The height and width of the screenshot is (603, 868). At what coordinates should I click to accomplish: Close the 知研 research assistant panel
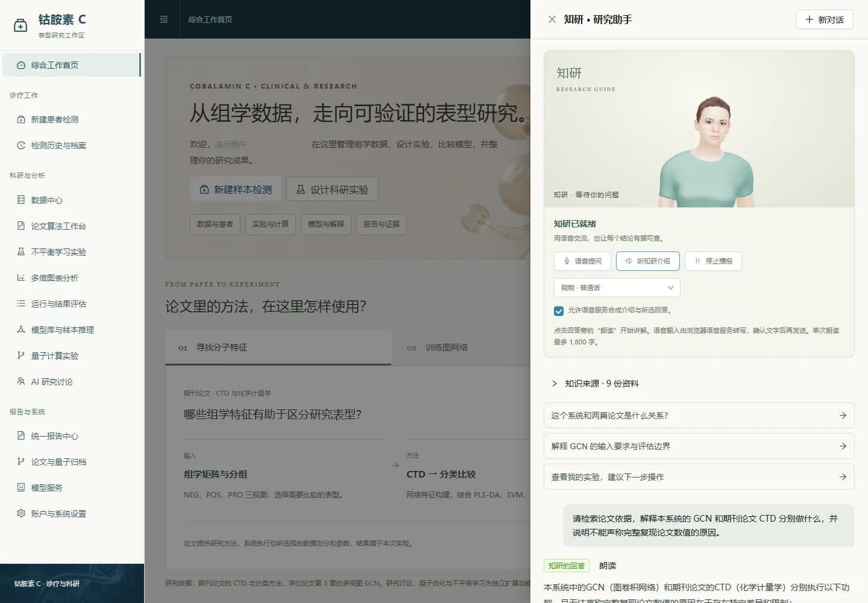pyautogui.click(x=552, y=19)
